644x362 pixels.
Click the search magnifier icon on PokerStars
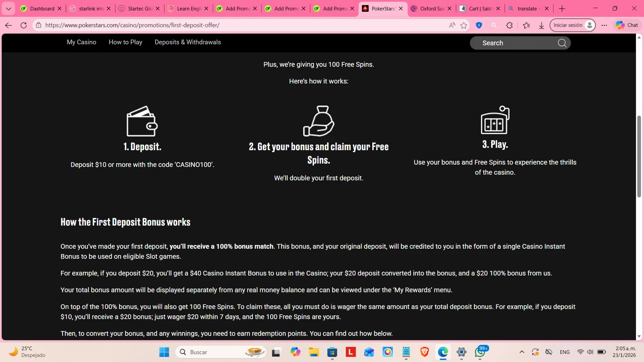tap(562, 43)
